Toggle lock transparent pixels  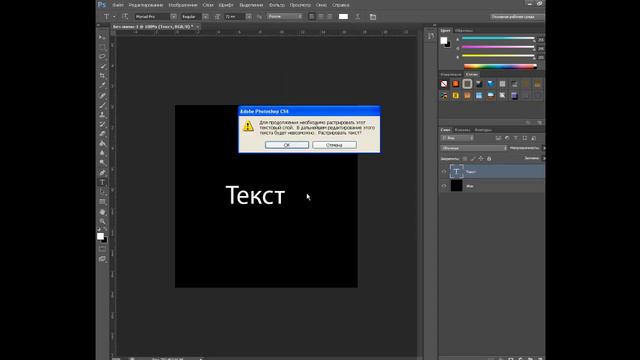465,158
